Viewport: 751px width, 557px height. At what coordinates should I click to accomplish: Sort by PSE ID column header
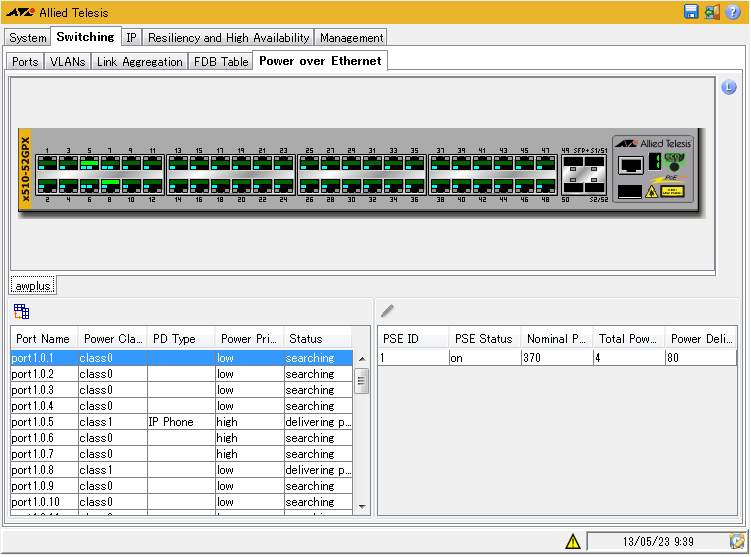413,339
